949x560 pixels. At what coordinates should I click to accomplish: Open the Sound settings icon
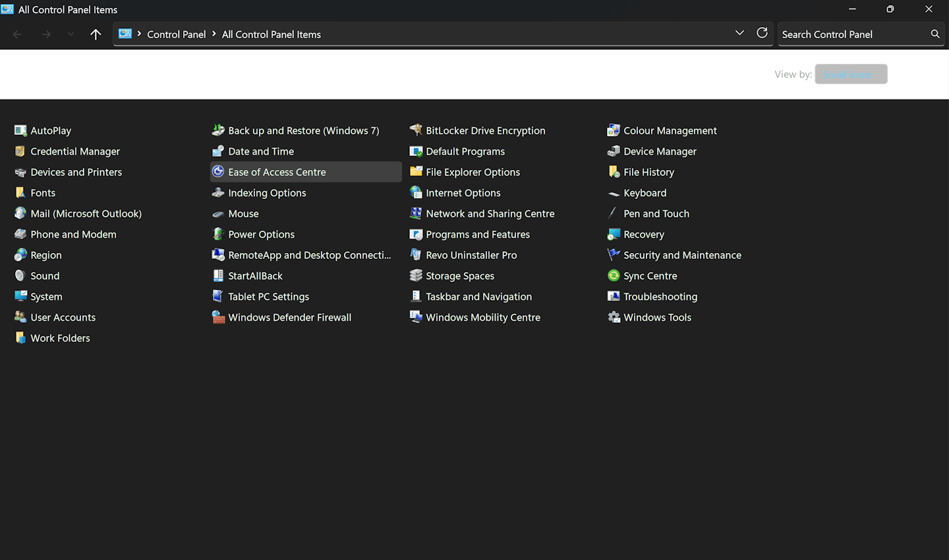click(45, 275)
